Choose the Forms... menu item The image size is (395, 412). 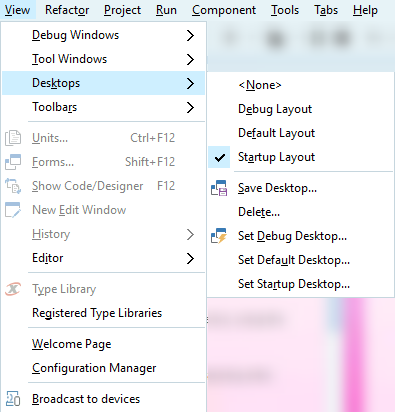(103, 162)
